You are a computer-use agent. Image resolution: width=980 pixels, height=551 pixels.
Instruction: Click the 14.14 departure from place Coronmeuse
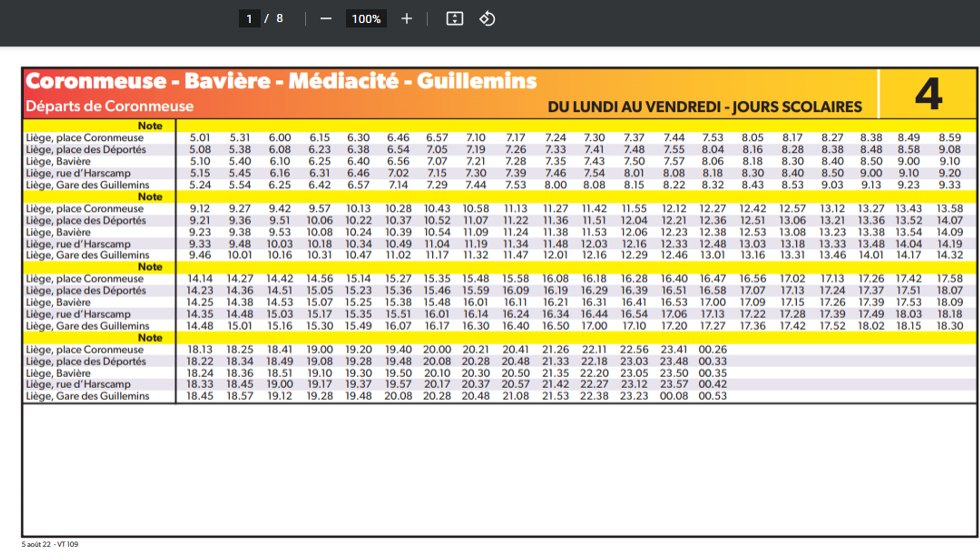point(200,279)
